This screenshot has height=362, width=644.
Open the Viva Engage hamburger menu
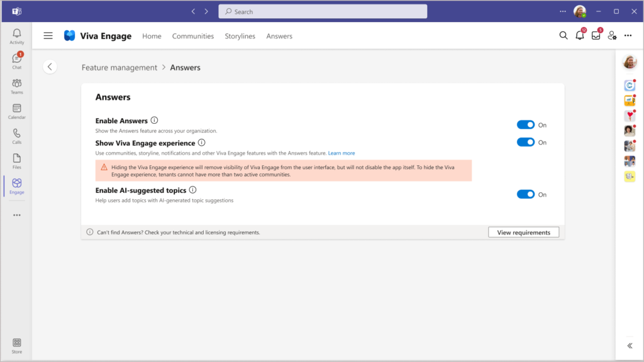48,36
